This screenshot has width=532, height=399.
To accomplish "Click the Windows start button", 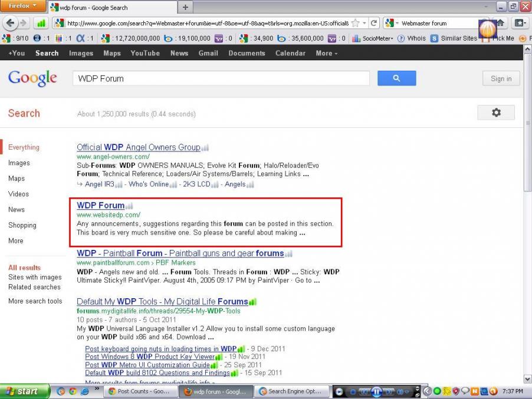I will click(x=25, y=391).
